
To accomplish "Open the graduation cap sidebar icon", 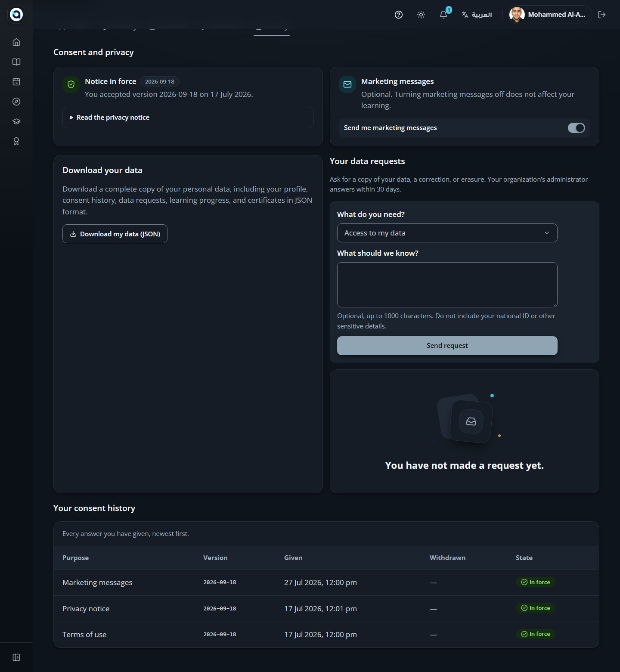I will (16, 121).
